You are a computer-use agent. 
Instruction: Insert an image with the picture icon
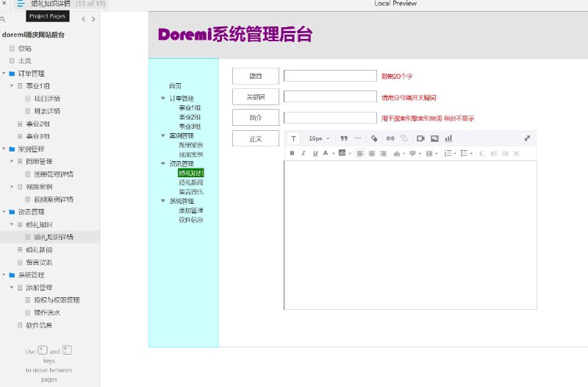click(x=434, y=138)
